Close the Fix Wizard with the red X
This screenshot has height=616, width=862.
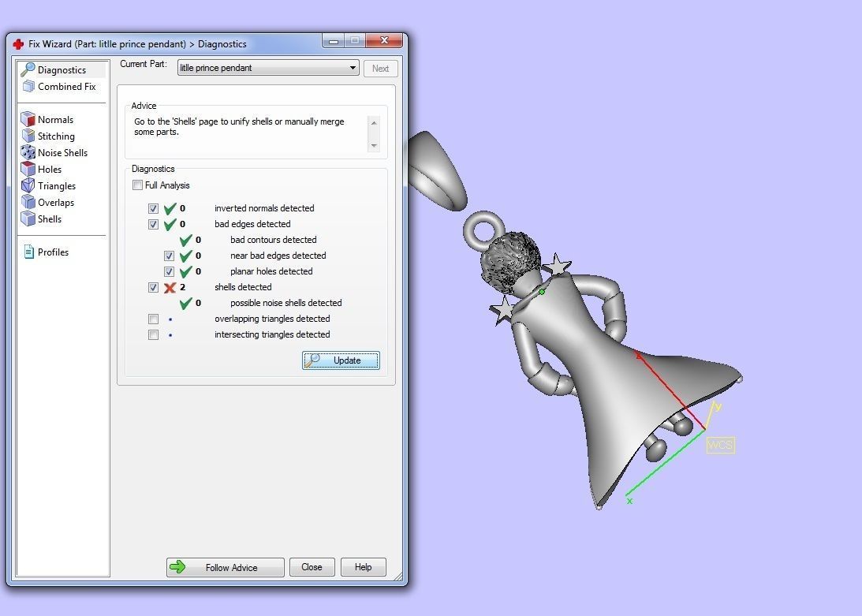point(384,41)
